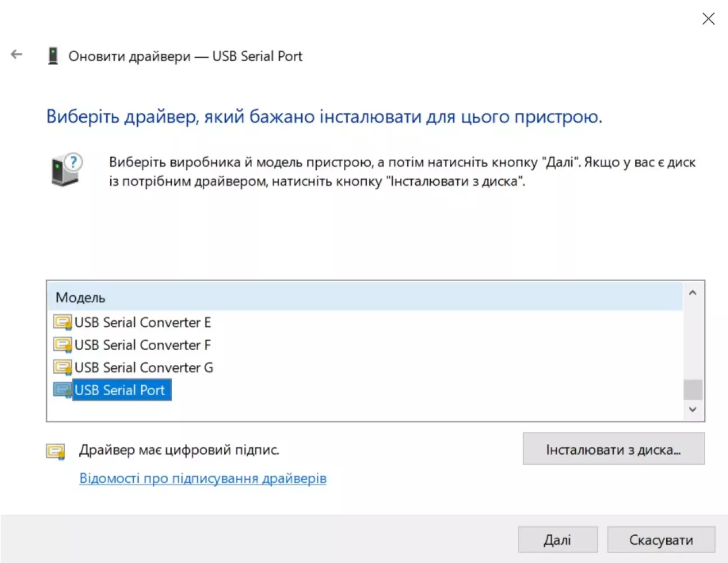This screenshot has height=563, width=728.
Task: Proceed with the "Далі" button
Action: pos(557,540)
